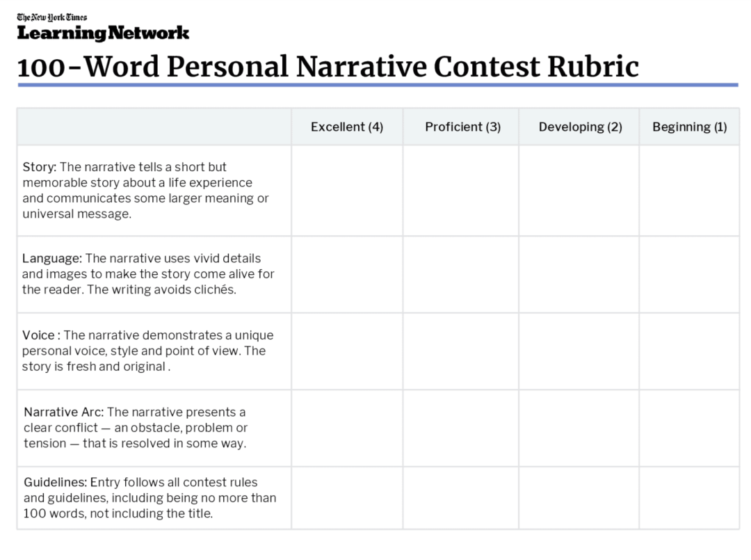Click the Developing cell in Voice row
Viewport: 751px width, 560px height.
coord(579,351)
